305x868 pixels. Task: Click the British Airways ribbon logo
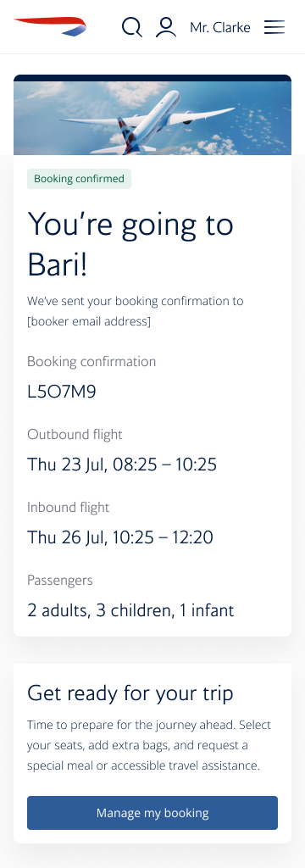(x=50, y=26)
